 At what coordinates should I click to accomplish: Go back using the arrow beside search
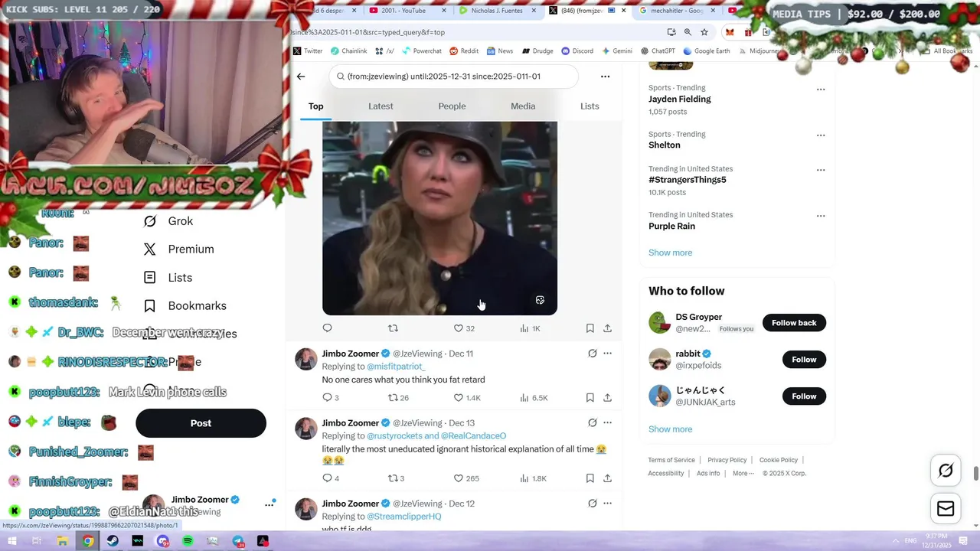point(301,77)
